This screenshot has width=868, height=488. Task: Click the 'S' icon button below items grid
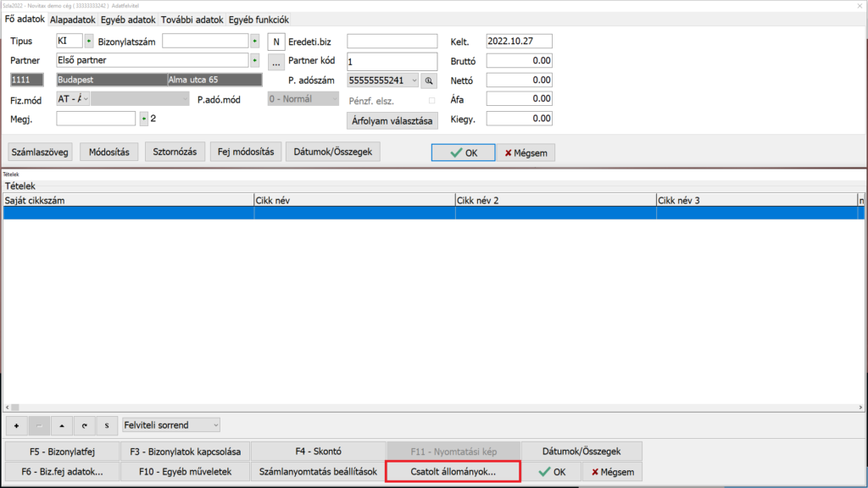click(106, 424)
